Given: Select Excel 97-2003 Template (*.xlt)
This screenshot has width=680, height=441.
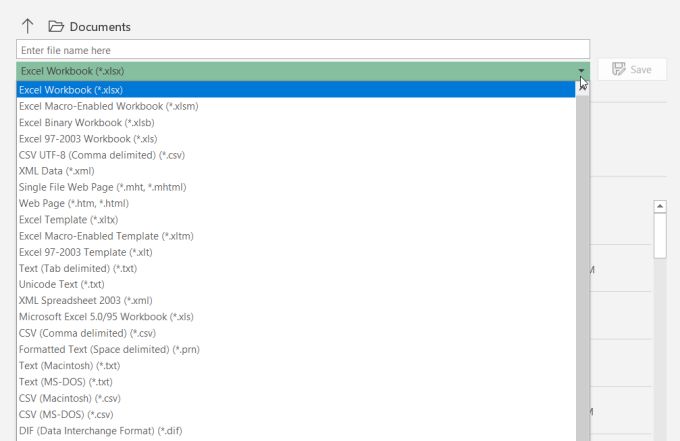Looking at the screenshot, I should [296, 252].
